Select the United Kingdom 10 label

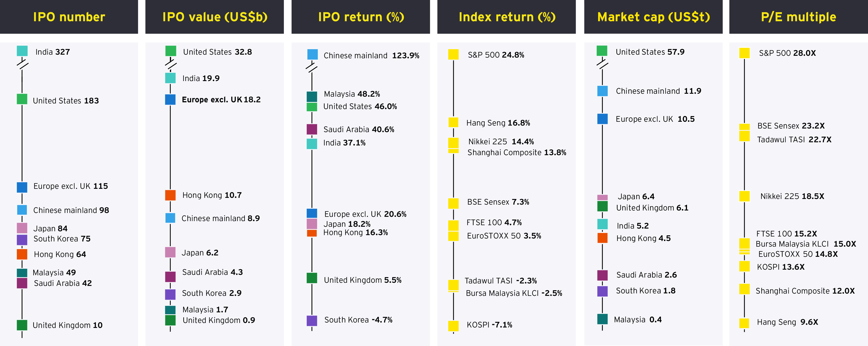click(x=67, y=325)
